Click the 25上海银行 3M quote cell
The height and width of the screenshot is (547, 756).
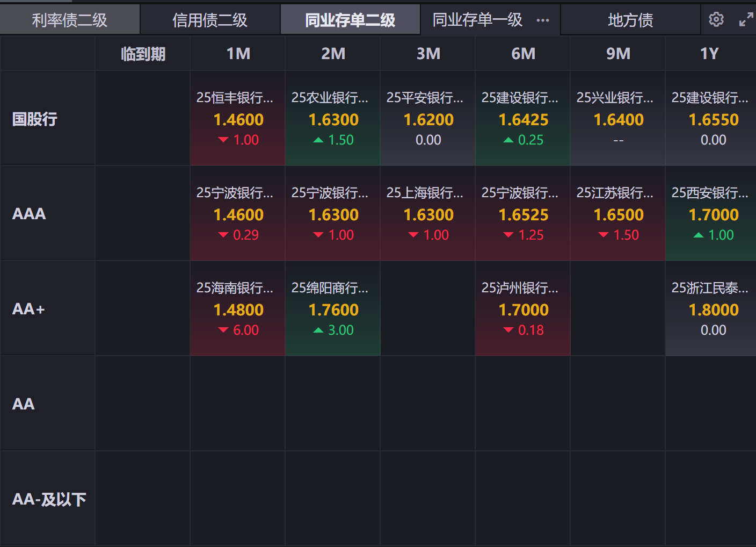(428, 214)
